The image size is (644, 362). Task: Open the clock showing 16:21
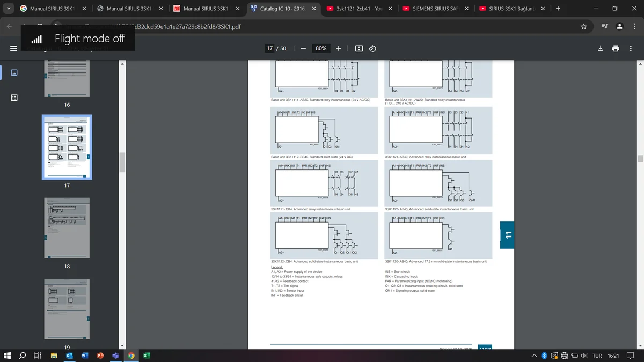[x=613, y=356]
